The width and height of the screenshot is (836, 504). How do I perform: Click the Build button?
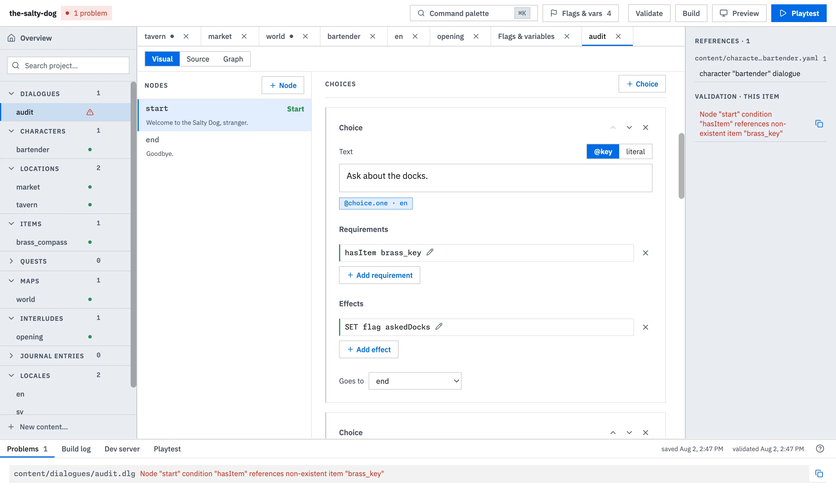pyautogui.click(x=691, y=13)
